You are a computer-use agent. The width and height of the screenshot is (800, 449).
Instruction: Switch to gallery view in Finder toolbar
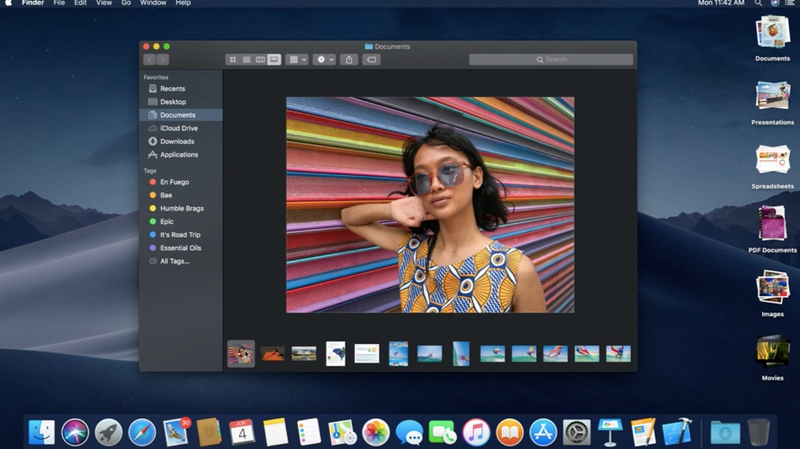coord(274,60)
